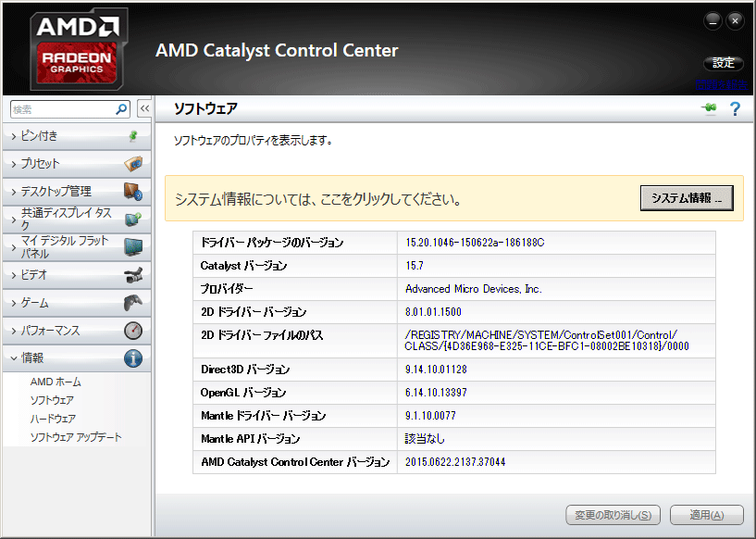Select the value 6.14.10.13397
Screen dimensions: 756x539
pos(436,393)
